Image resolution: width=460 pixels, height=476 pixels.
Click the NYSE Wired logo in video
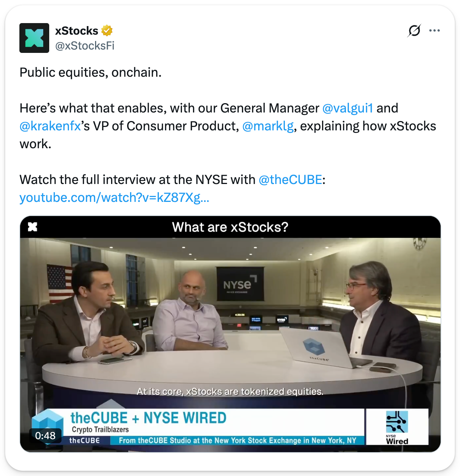click(x=397, y=427)
